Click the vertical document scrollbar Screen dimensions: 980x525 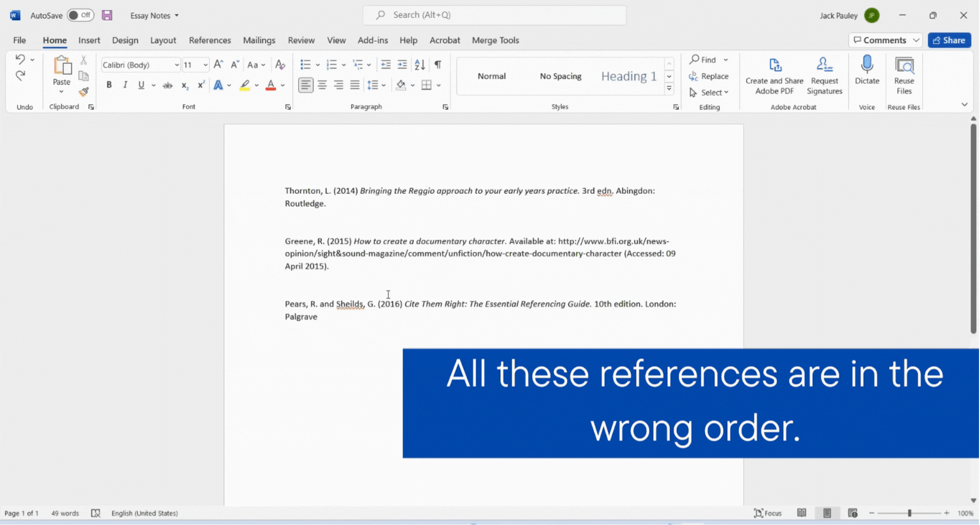click(x=973, y=229)
